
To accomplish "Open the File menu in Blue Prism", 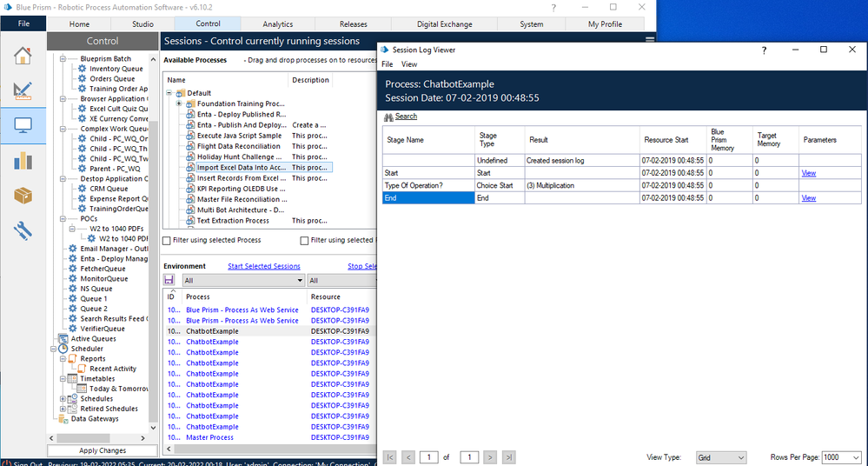I will [x=23, y=23].
